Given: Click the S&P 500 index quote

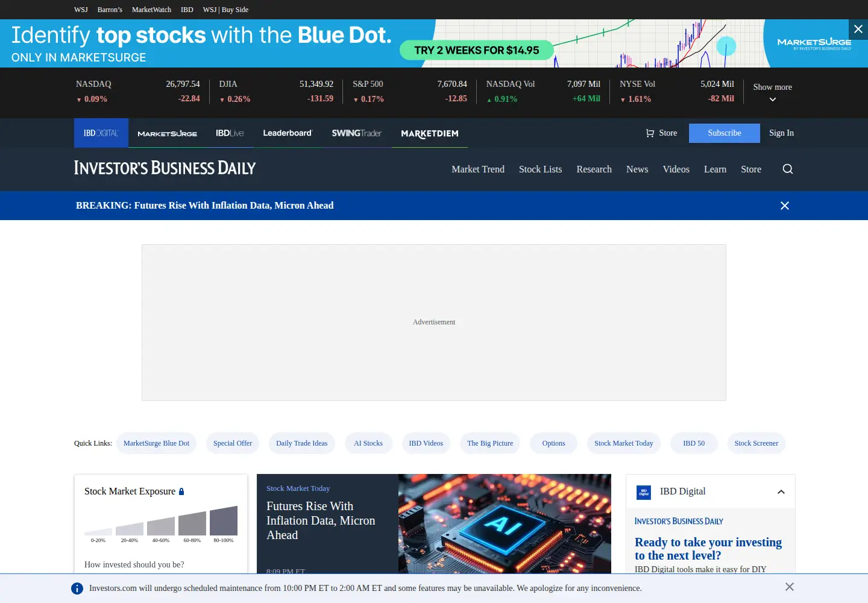Looking at the screenshot, I should (410, 92).
